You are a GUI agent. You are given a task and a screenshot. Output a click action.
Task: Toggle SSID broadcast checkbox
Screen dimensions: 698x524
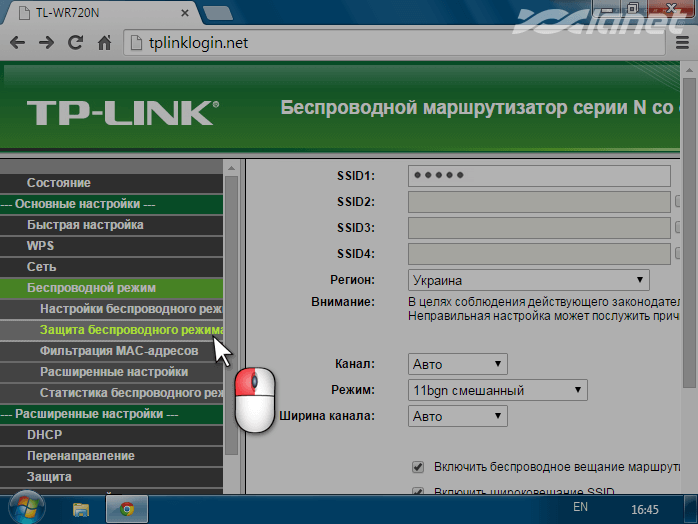point(418,493)
